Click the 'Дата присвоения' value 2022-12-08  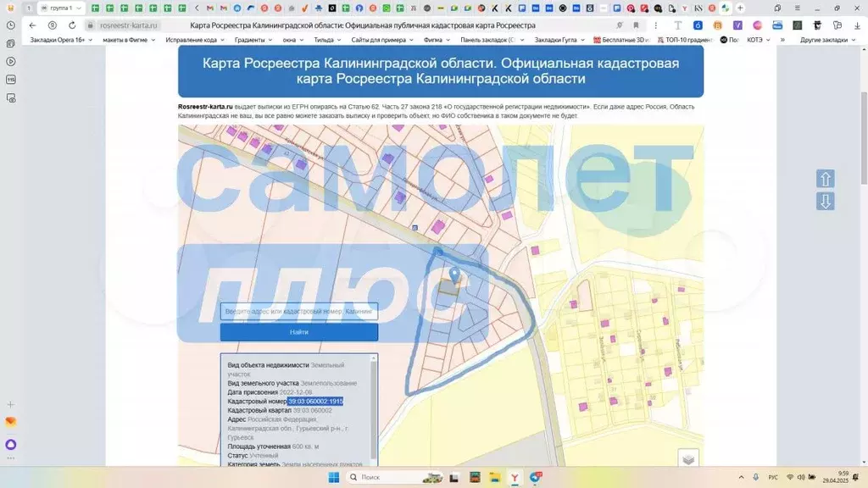[296, 392]
